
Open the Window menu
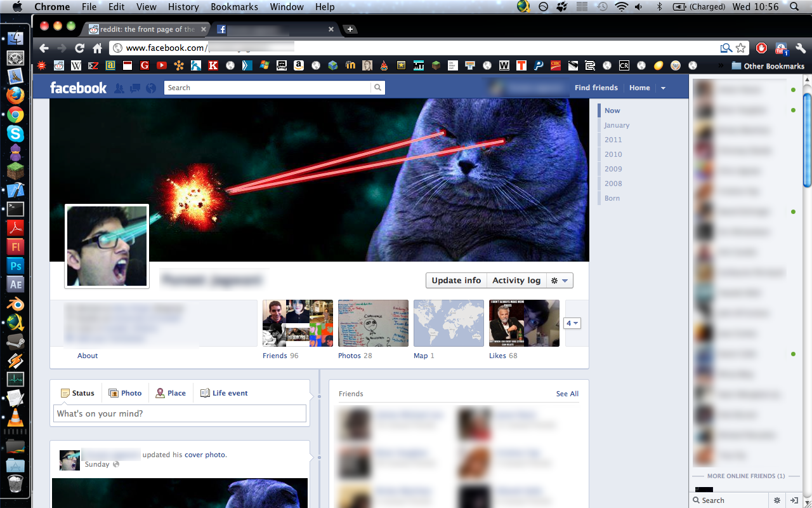tap(287, 7)
